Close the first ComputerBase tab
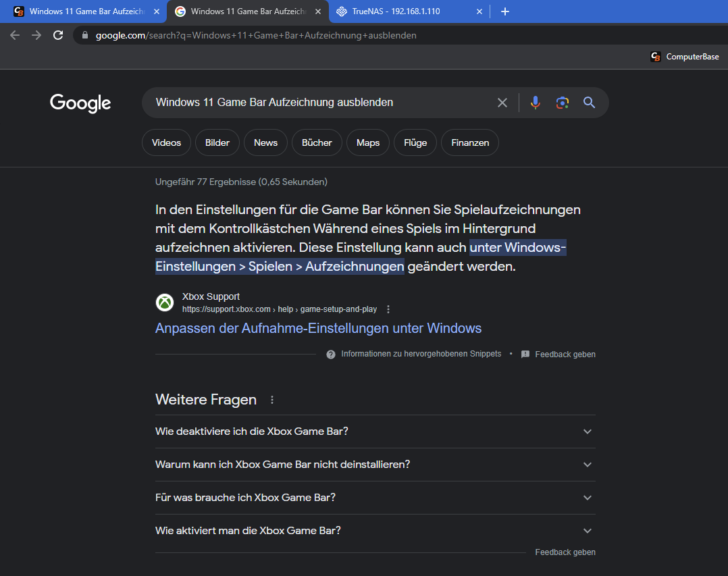 [x=157, y=11]
